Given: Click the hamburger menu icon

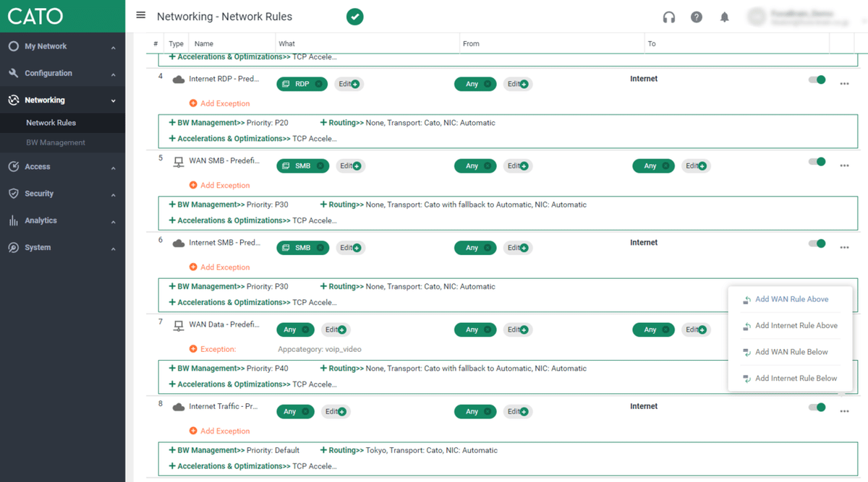Looking at the screenshot, I should (x=141, y=15).
